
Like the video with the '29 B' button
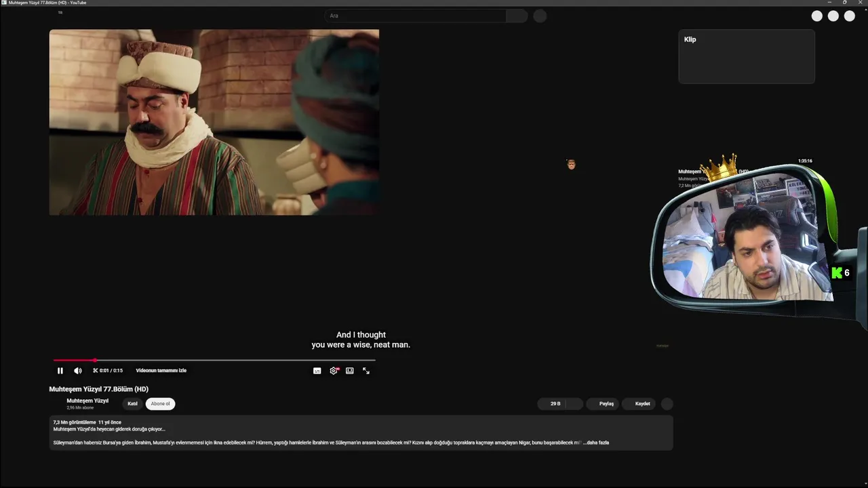click(552, 403)
